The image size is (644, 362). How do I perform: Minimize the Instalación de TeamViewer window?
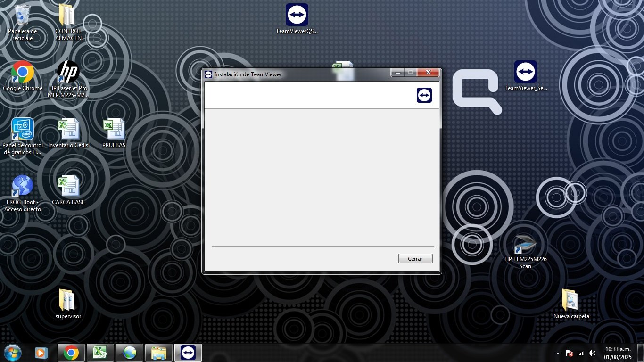pos(398,73)
